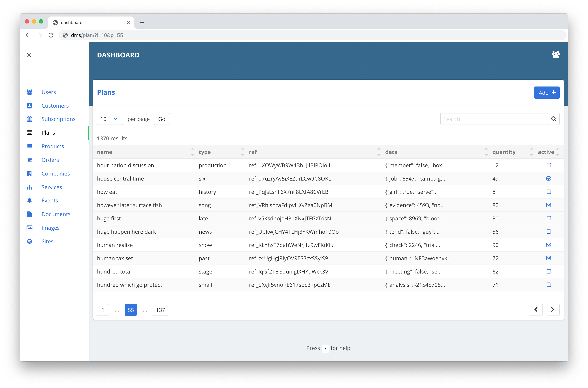
Task: Open the users icon in header
Action: tap(556, 54)
